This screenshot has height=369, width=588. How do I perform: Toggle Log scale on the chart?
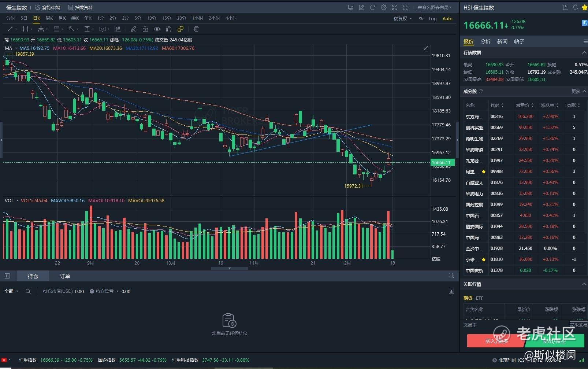point(433,19)
